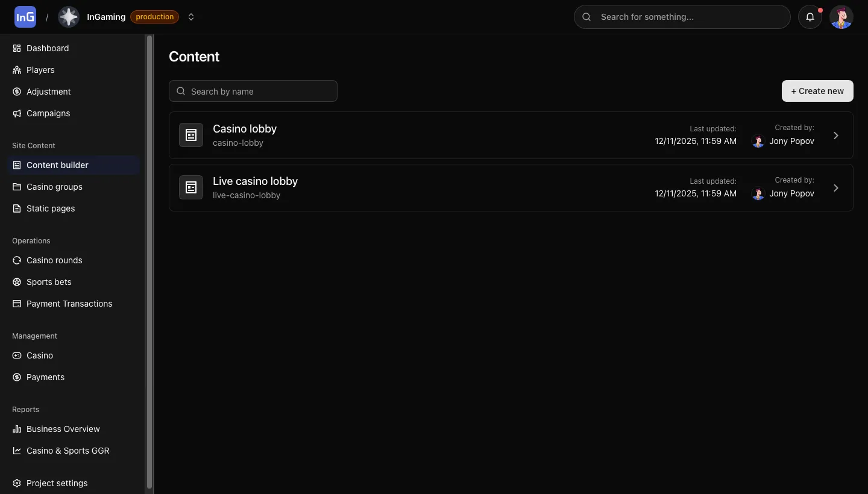The height and width of the screenshot is (494, 868).
Task: Switch to the Content builder section
Action: click(57, 164)
